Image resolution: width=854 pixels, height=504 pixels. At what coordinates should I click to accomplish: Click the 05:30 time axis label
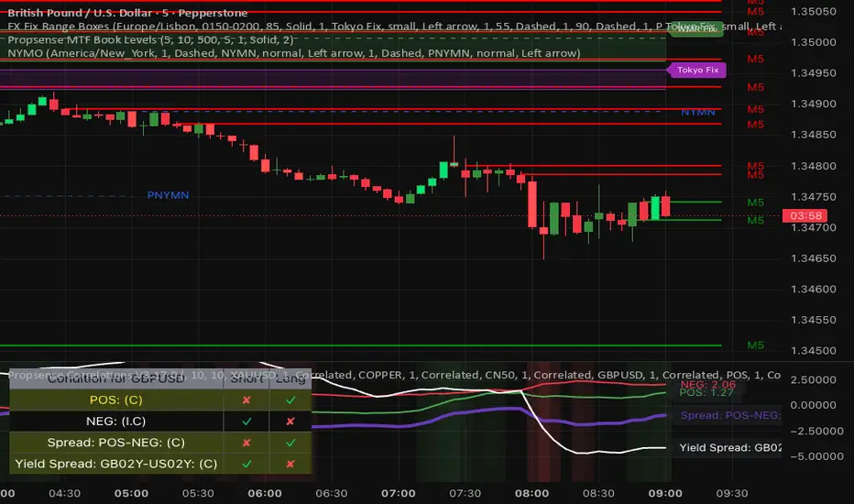point(198,494)
